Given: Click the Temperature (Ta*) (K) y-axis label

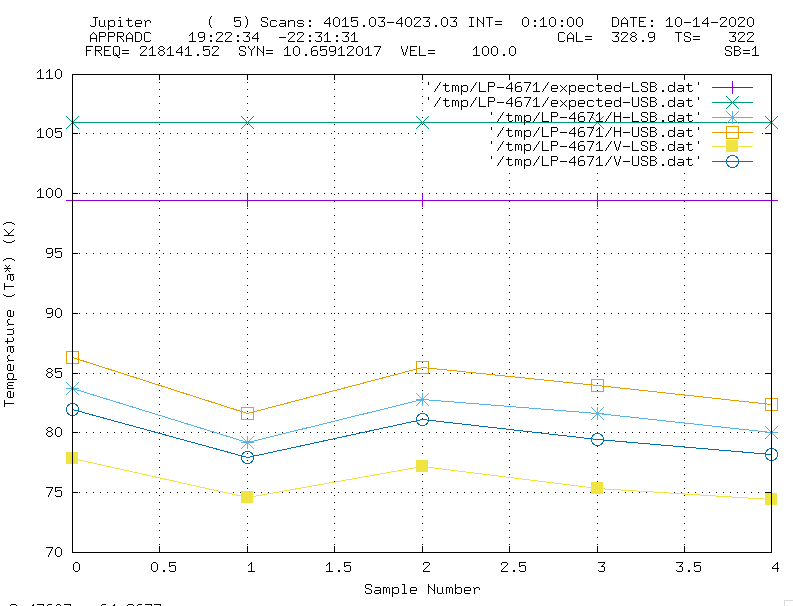Looking at the screenshot, I should click(10, 313).
